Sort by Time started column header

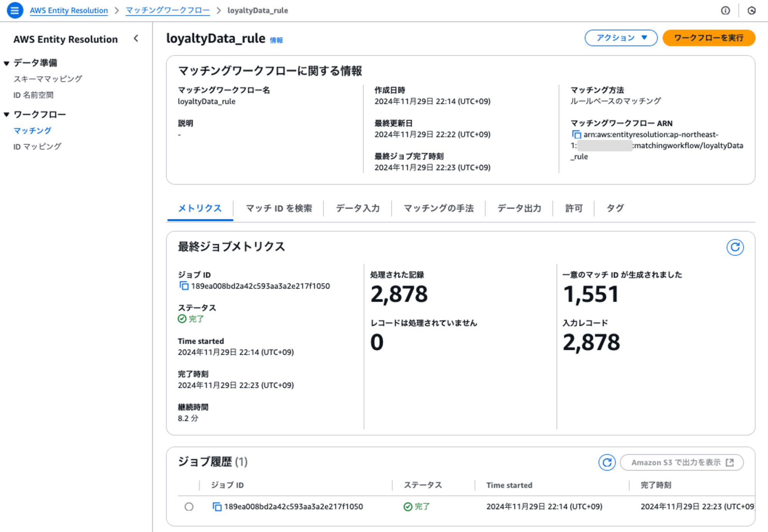(x=509, y=485)
